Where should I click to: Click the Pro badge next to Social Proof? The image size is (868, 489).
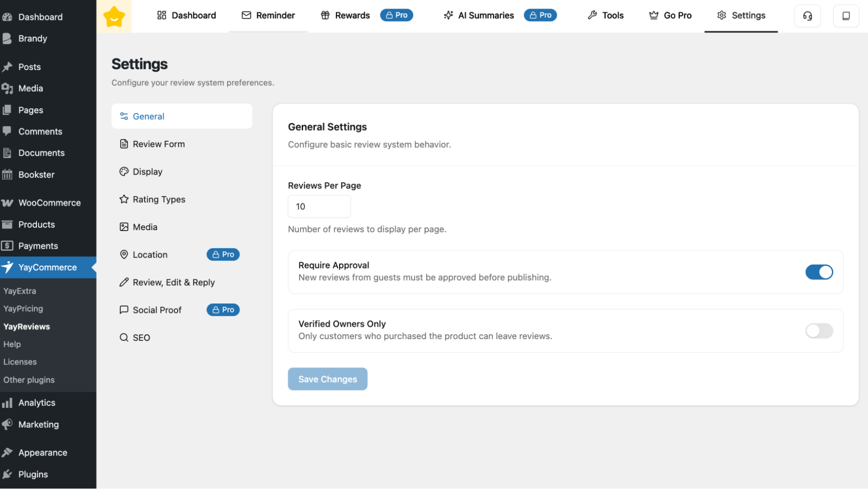coord(223,310)
